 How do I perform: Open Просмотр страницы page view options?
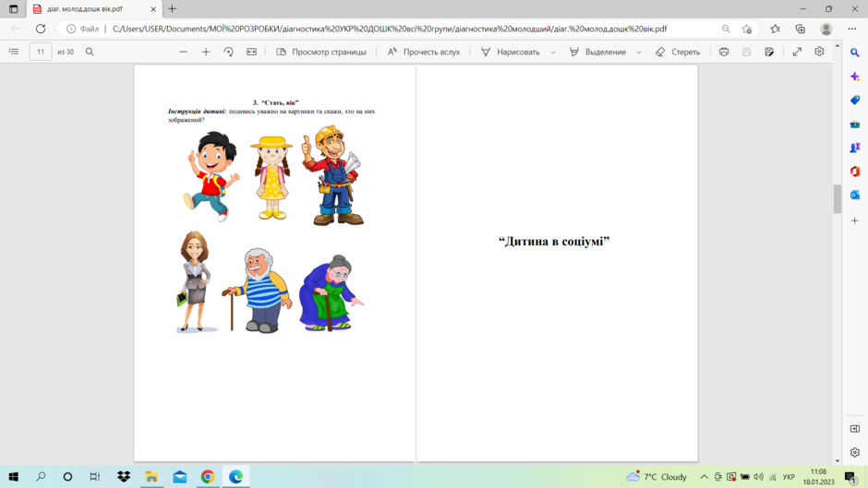pyautogui.click(x=321, y=52)
